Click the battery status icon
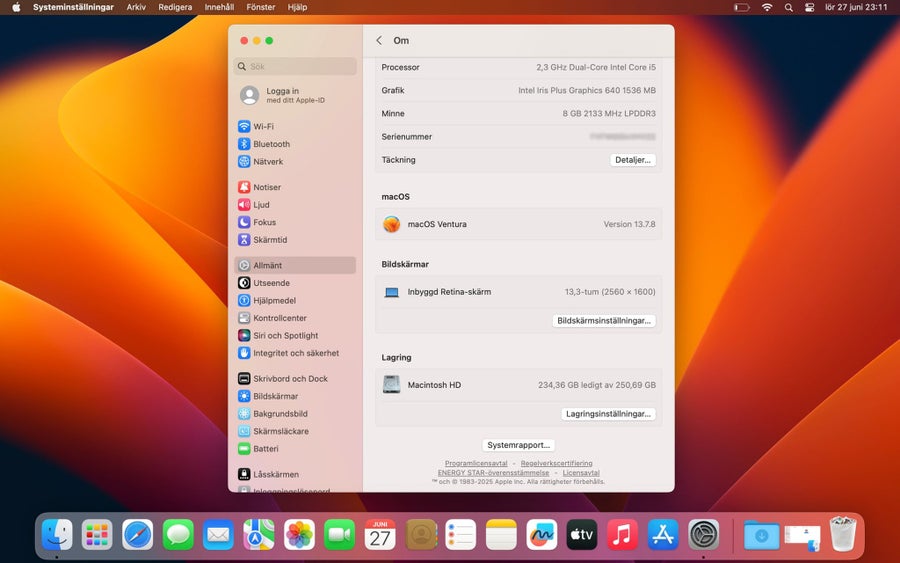This screenshot has width=900, height=563. pyautogui.click(x=742, y=7)
